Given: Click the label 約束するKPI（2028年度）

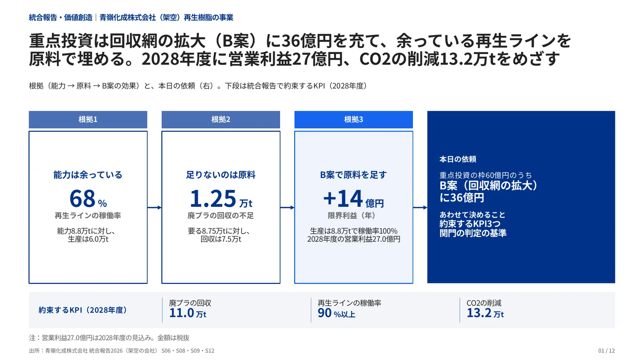Looking at the screenshot, I should (x=83, y=310).
